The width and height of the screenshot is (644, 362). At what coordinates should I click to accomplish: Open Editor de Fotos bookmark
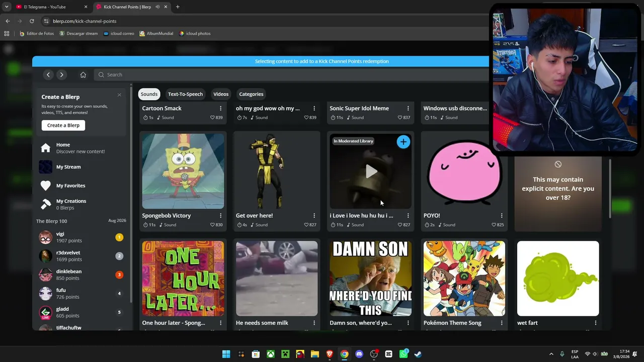pyautogui.click(x=37, y=34)
